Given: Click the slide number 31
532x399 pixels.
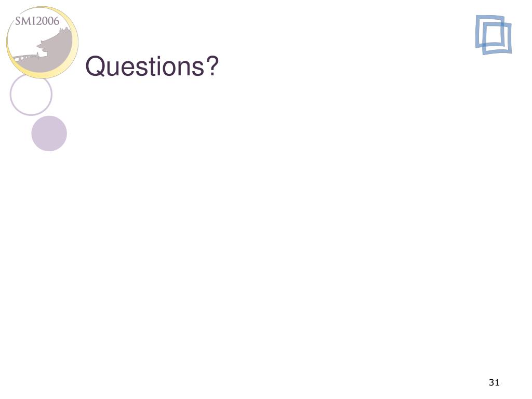Looking at the screenshot, I should tap(494, 382).
